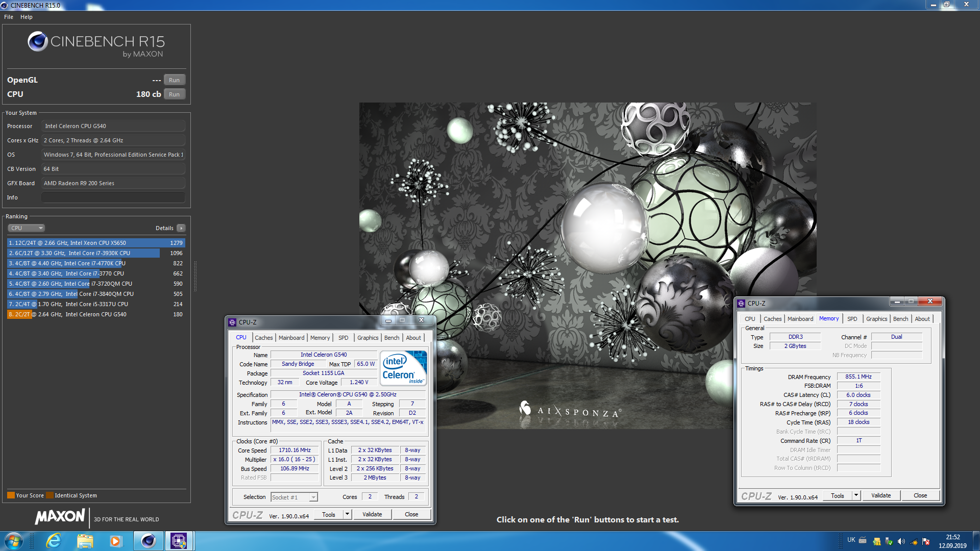Open Windows Media Player taskbar icon

(x=116, y=541)
